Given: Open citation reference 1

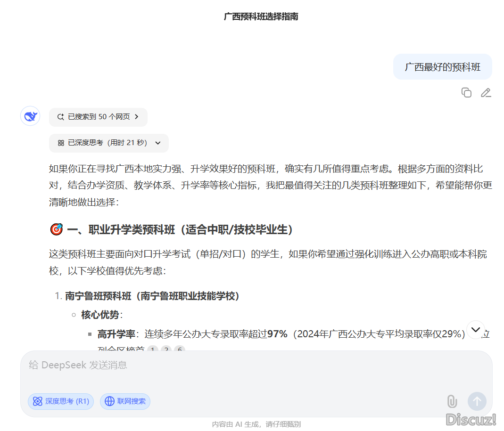Looking at the screenshot, I should point(152,349).
